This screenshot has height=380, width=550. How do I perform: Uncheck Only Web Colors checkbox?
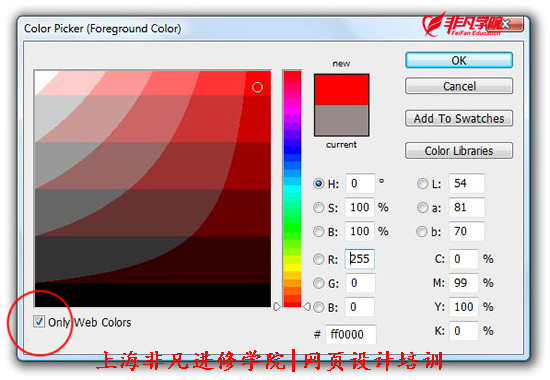pos(39,321)
